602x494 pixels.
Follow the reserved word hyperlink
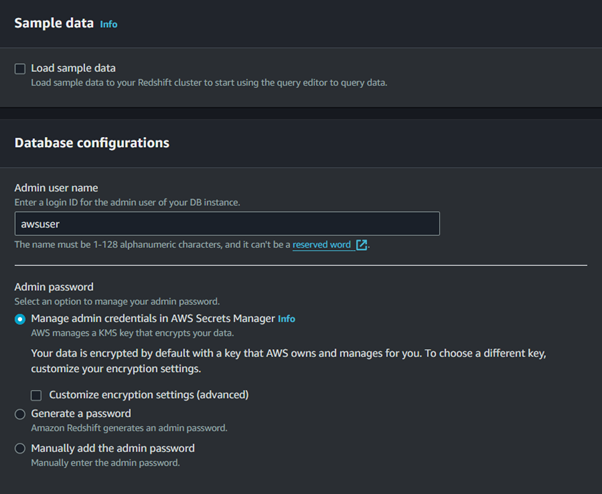click(x=322, y=245)
